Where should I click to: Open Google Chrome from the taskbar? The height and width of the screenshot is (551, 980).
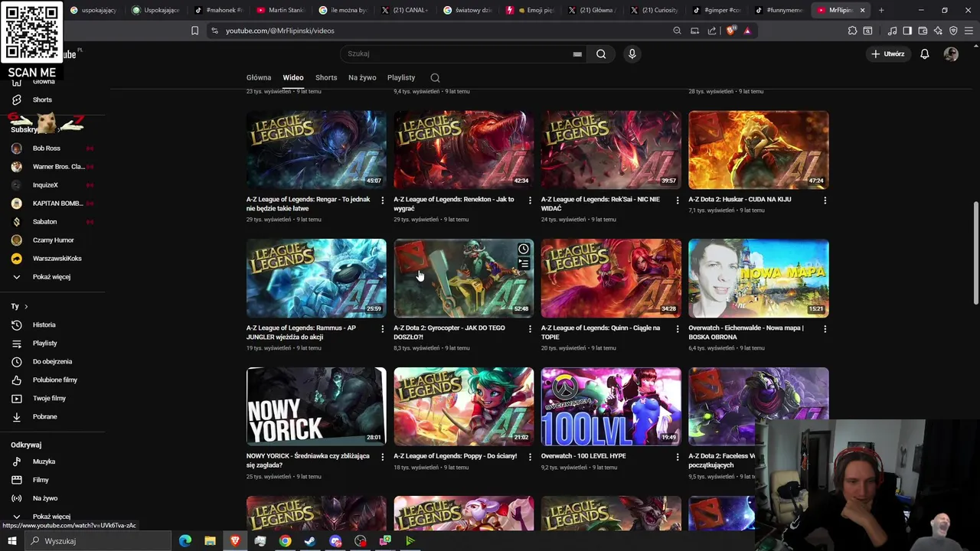(285, 541)
